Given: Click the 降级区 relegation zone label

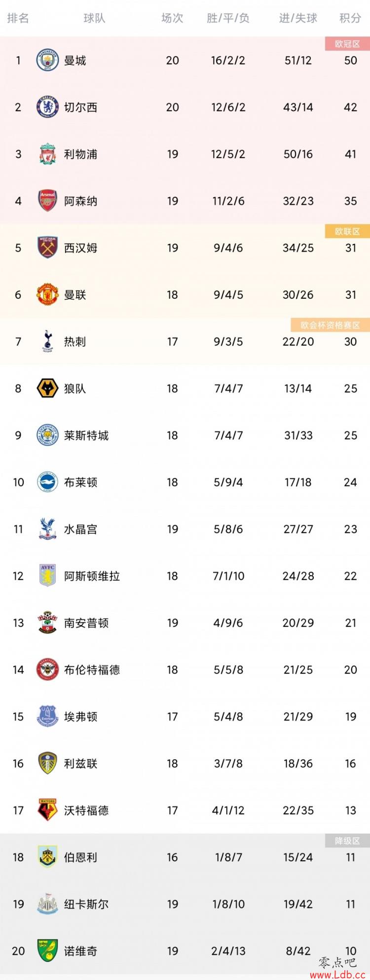Looking at the screenshot, I should click(347, 841).
